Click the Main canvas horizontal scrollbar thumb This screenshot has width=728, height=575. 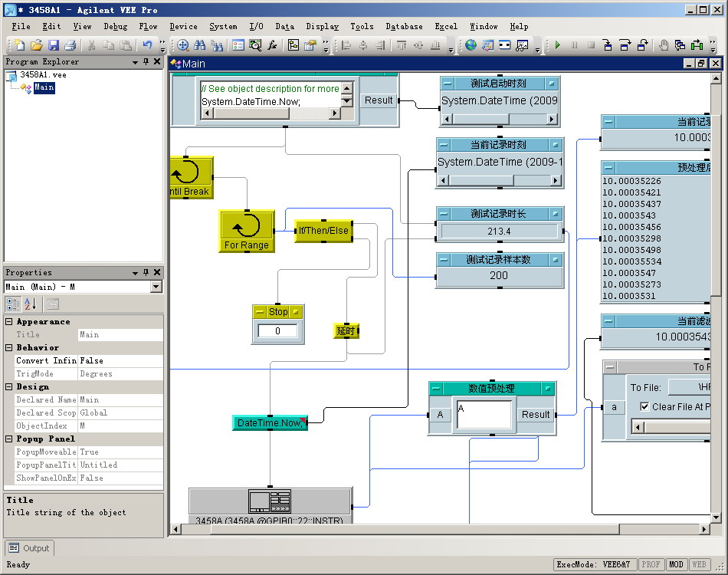pos(415,529)
